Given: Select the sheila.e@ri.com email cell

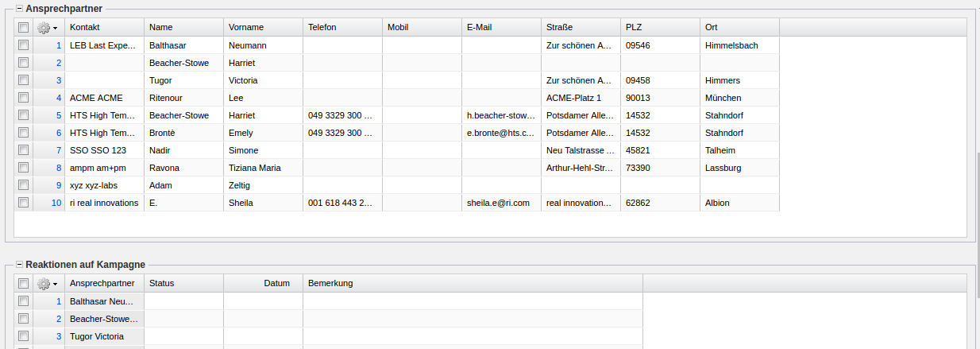Looking at the screenshot, I should (x=499, y=203).
